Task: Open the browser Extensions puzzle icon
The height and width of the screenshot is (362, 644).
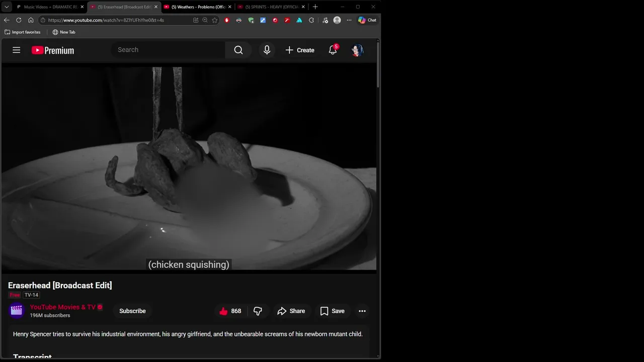Action: coord(311,20)
